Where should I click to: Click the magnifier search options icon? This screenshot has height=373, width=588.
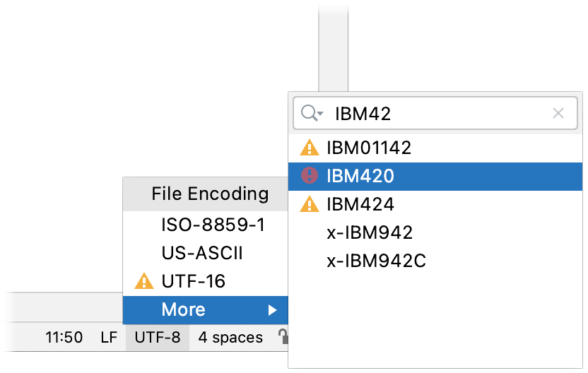312,113
